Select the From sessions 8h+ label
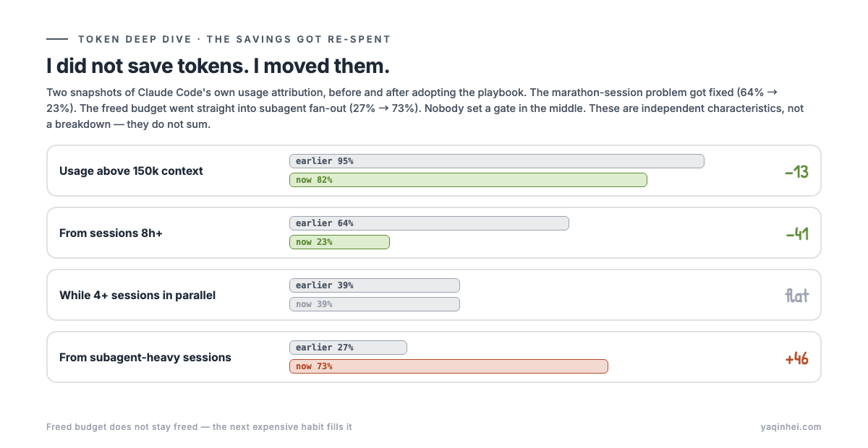Viewport: 868px width, 448px height. click(111, 233)
